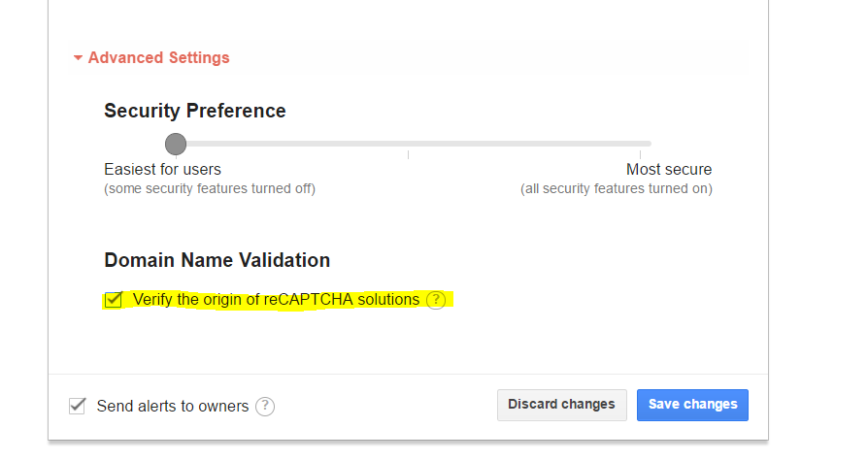The height and width of the screenshot is (461, 868).
Task: Click slider track between middle and right ticks
Action: tap(524, 145)
